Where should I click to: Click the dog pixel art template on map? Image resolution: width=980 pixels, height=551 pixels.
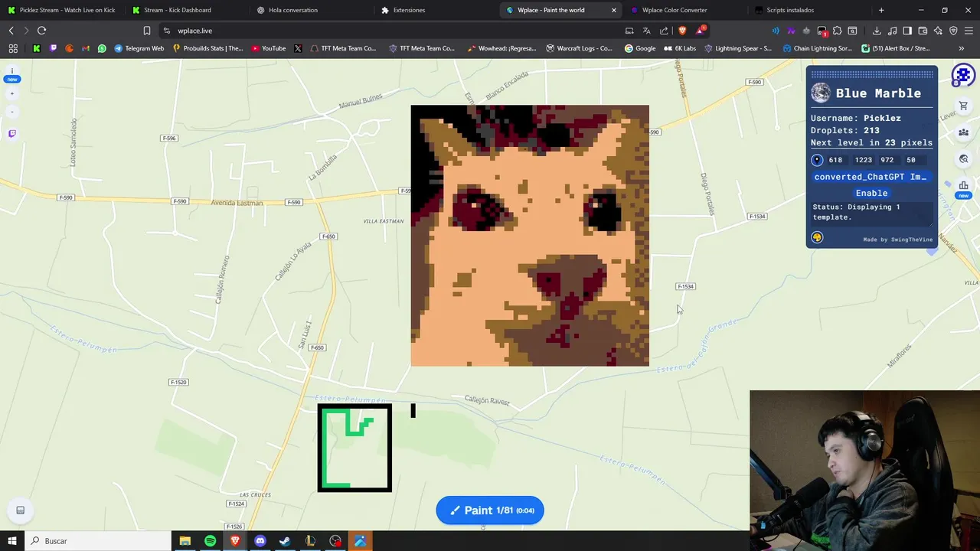(x=530, y=236)
